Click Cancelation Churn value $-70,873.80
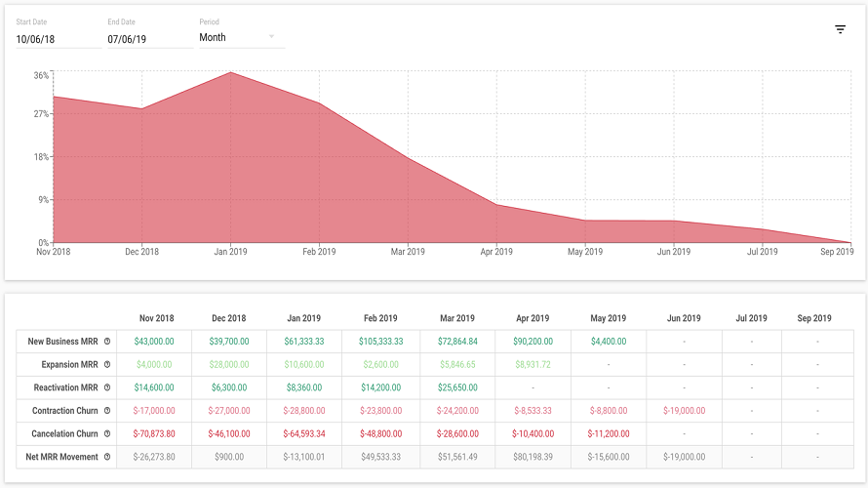Screen dimensions: 868x488 154,433
